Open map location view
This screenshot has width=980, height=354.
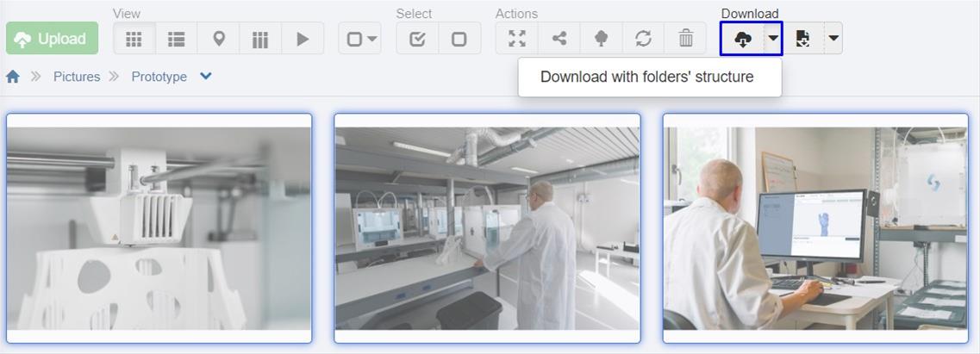tap(218, 39)
